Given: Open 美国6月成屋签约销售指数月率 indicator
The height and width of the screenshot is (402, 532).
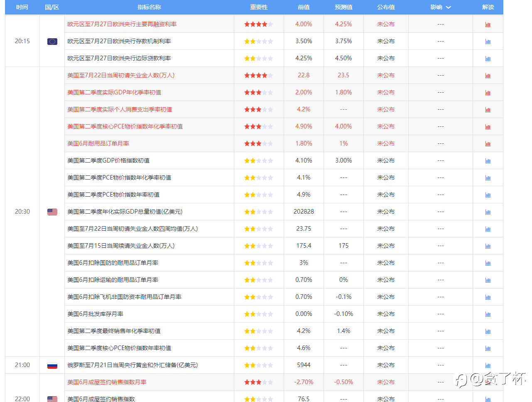Looking at the screenshot, I should pyautogui.click(x=107, y=382).
